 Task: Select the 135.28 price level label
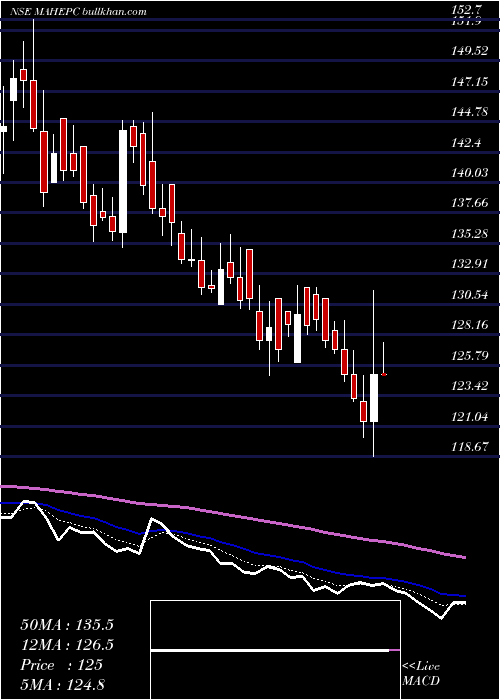(x=468, y=233)
